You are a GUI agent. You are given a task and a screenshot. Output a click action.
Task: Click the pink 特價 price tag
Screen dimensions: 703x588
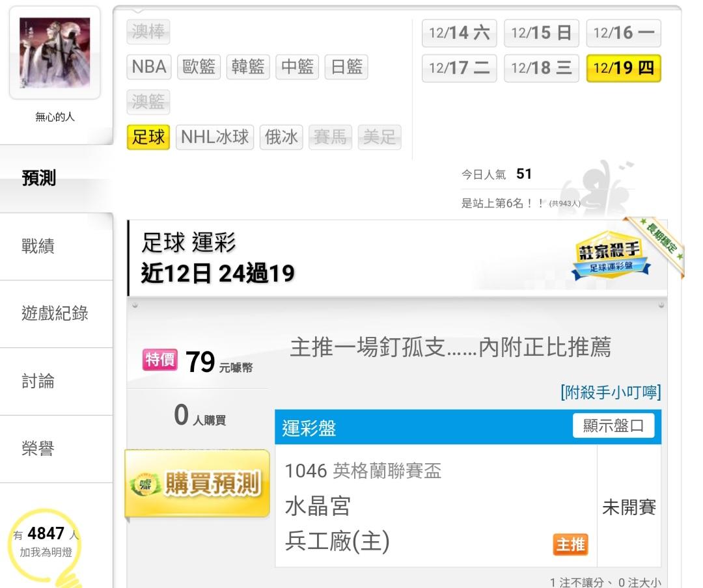(x=159, y=360)
